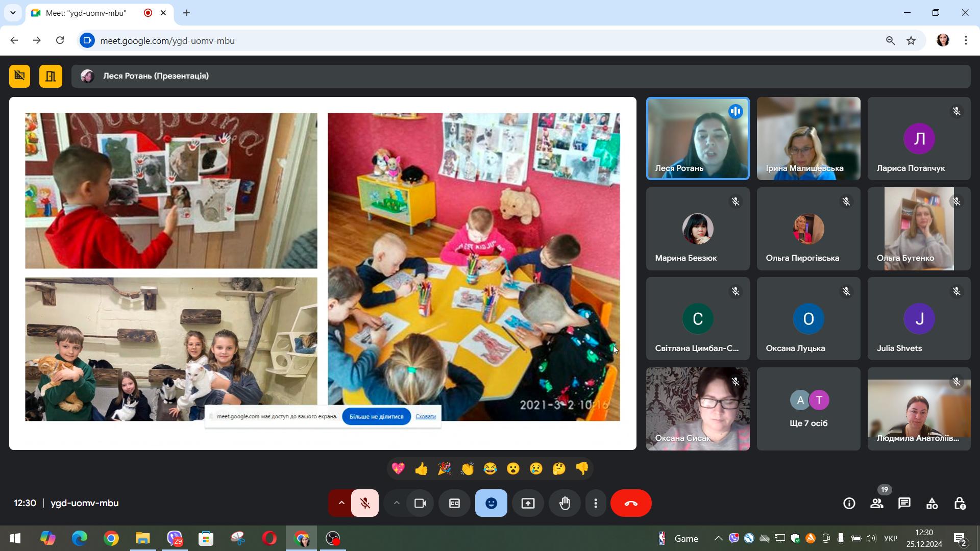The image size is (980, 551).
Task: Open the in-call chat panel
Action: point(904,504)
